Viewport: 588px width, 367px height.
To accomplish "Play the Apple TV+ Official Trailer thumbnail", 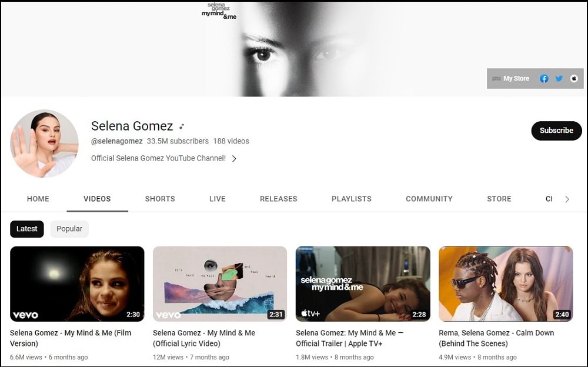I will click(363, 284).
